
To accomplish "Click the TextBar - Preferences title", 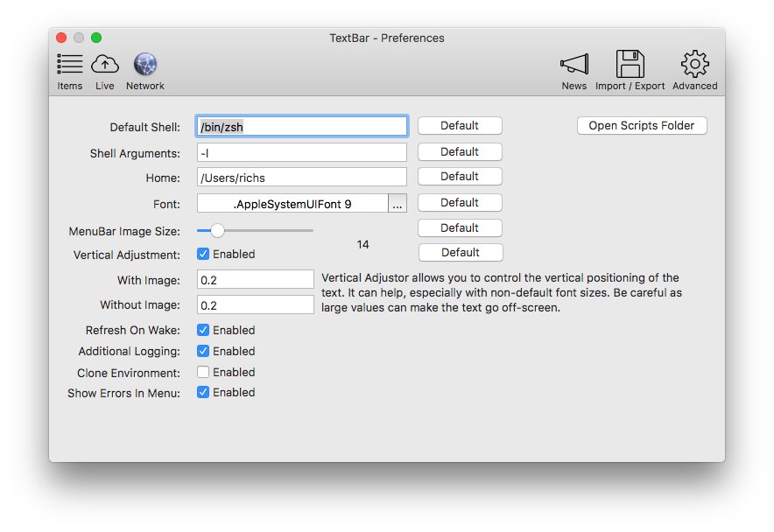I will [x=387, y=38].
